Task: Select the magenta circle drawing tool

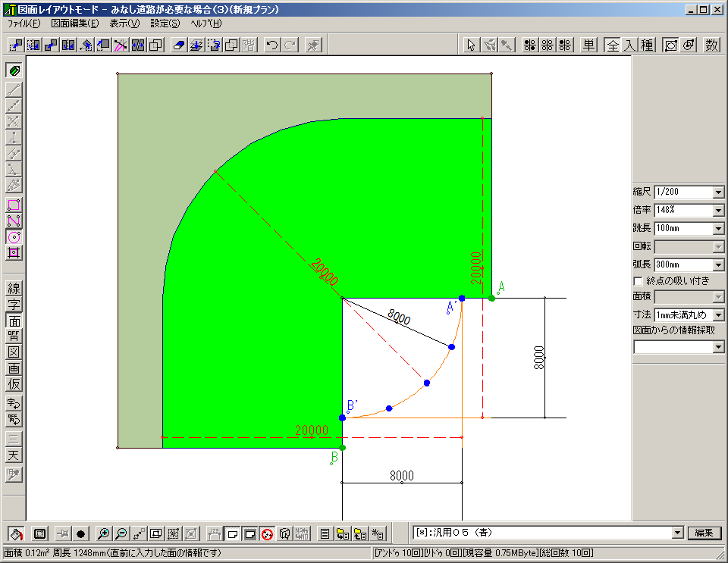Action: pyautogui.click(x=14, y=237)
